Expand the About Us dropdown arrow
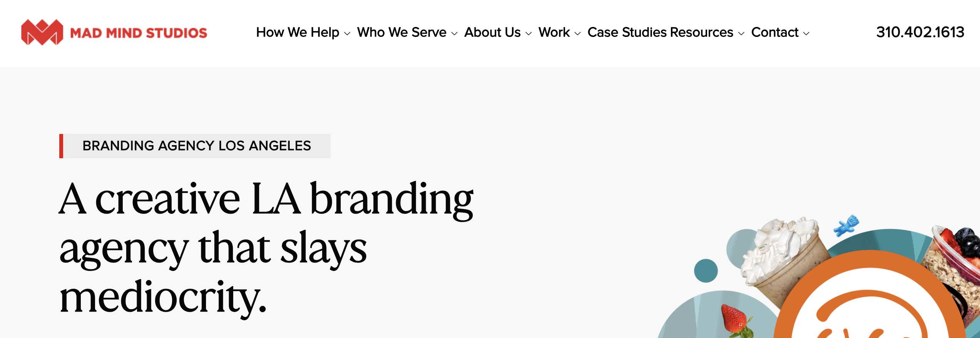The height and width of the screenshot is (338, 980). point(528,33)
